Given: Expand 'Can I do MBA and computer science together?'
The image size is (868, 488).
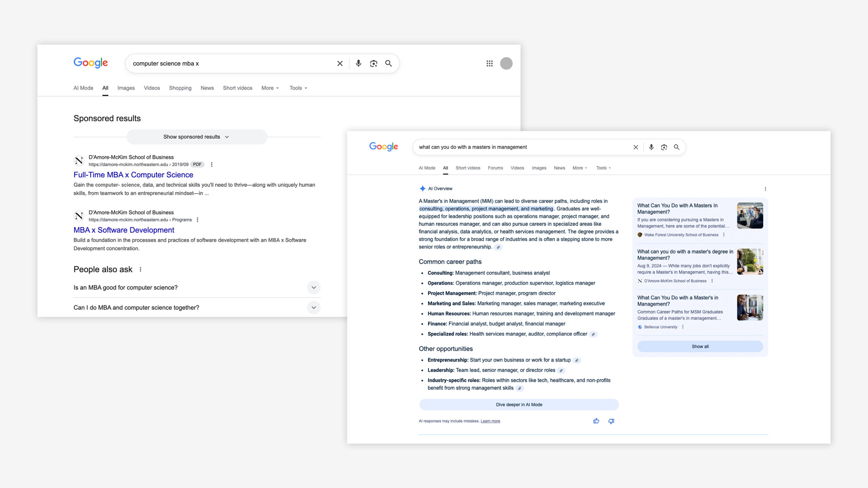Looking at the screenshot, I should (x=314, y=308).
